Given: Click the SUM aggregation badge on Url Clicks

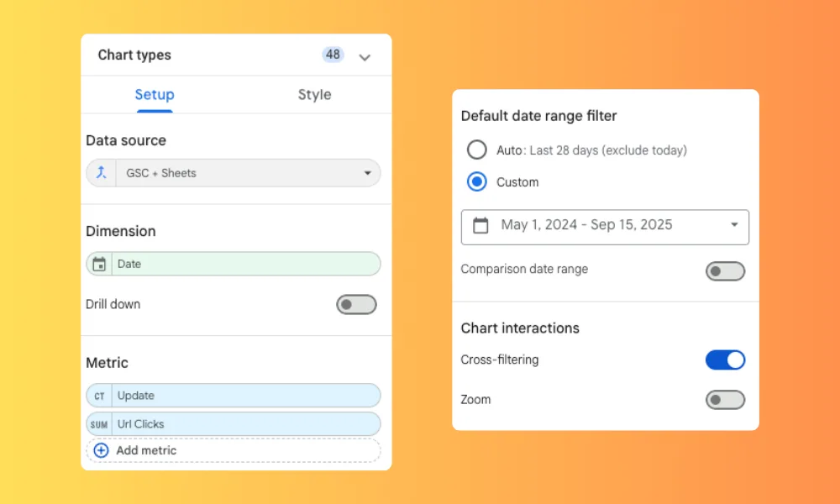Looking at the screenshot, I should (99, 424).
